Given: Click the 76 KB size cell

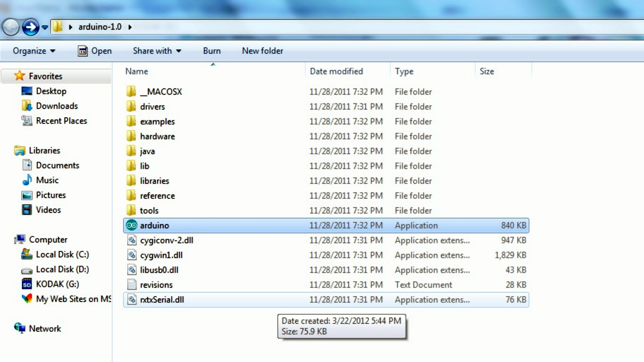Looking at the screenshot, I should click(x=516, y=299).
